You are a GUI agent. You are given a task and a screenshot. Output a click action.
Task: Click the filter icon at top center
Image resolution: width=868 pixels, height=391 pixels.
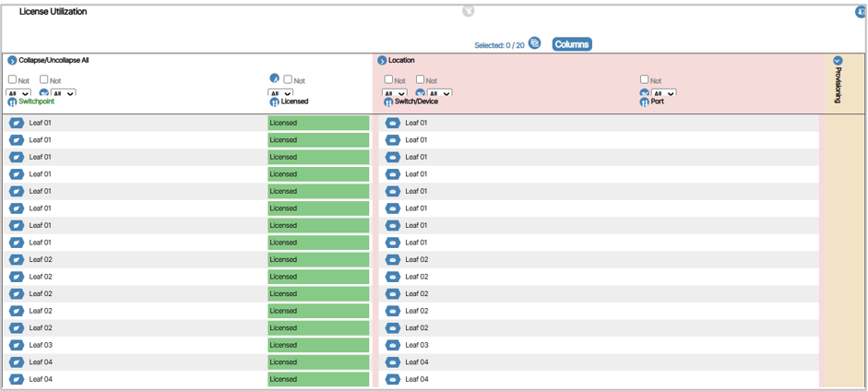coord(469,11)
